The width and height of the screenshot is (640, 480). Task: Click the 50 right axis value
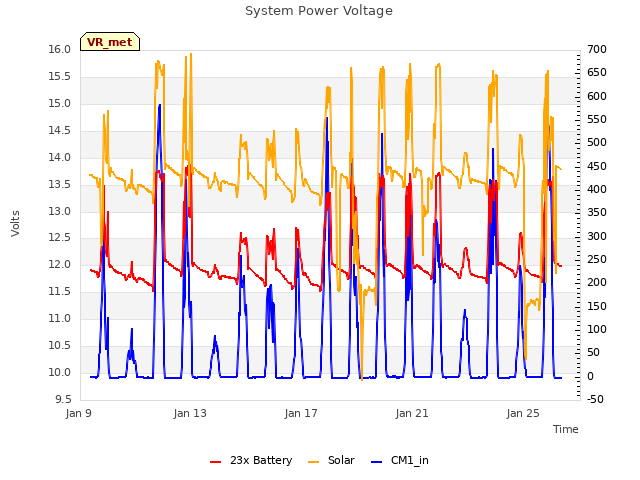click(593, 353)
